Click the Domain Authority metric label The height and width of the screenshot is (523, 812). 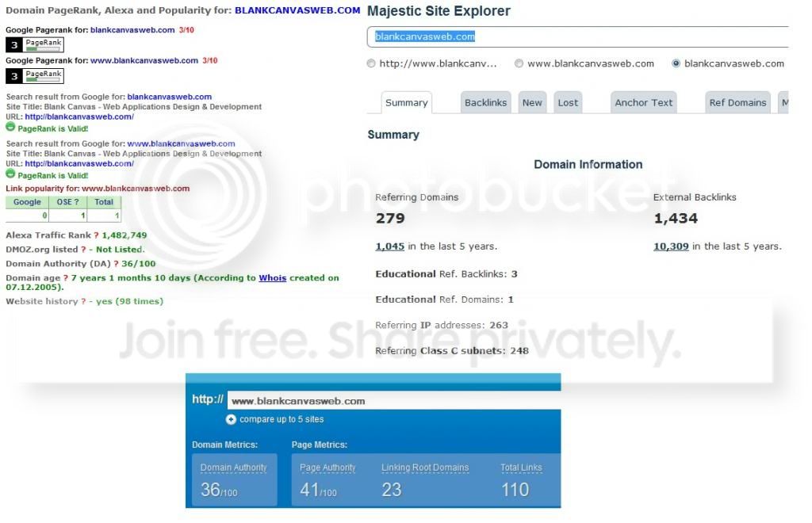(x=234, y=468)
